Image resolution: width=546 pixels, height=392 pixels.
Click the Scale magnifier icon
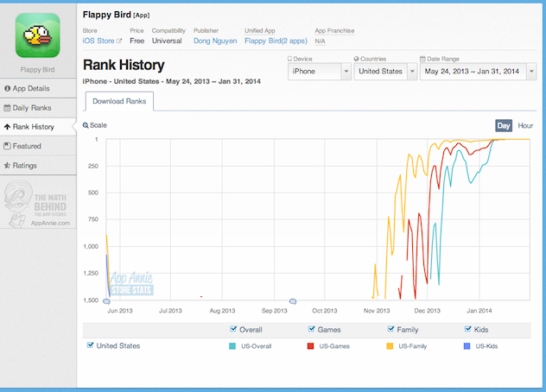click(86, 125)
